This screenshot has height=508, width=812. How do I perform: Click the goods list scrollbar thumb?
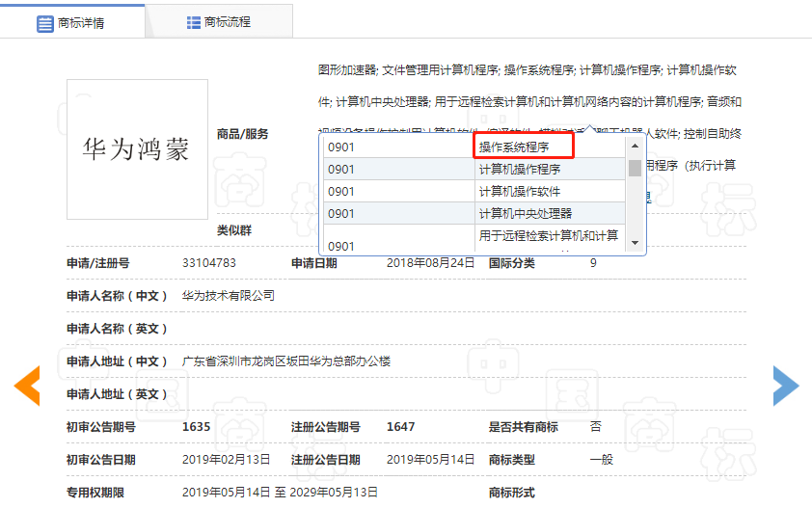pos(635,169)
